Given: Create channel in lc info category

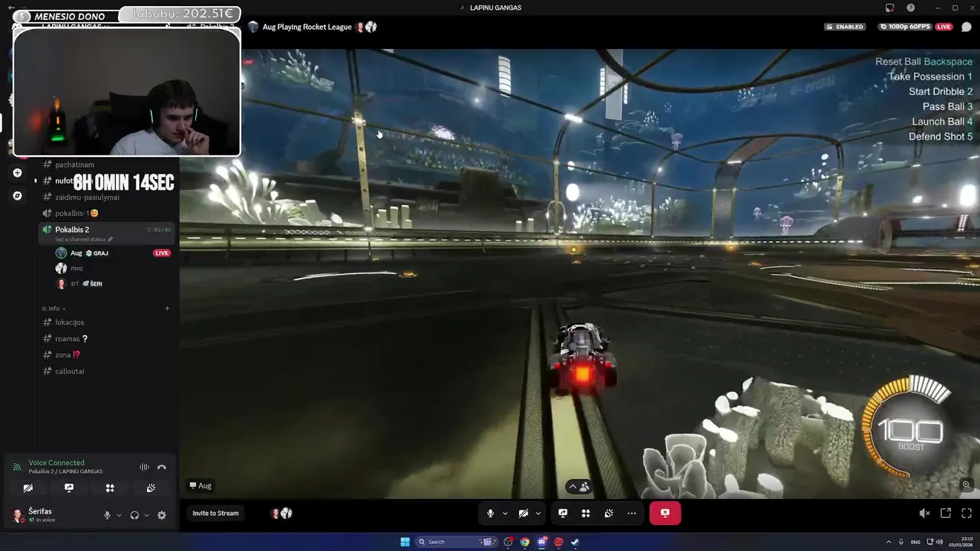Looking at the screenshot, I should [168, 308].
